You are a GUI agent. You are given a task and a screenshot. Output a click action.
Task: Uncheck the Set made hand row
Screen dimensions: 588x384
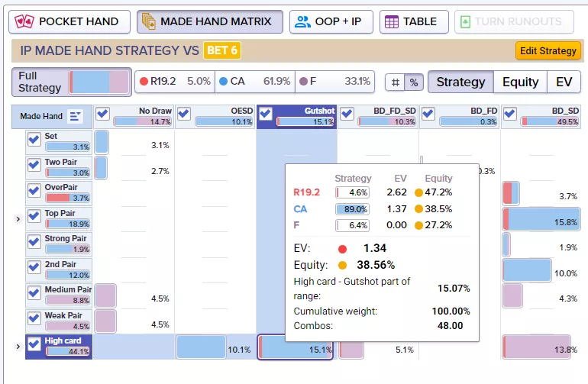click(34, 140)
